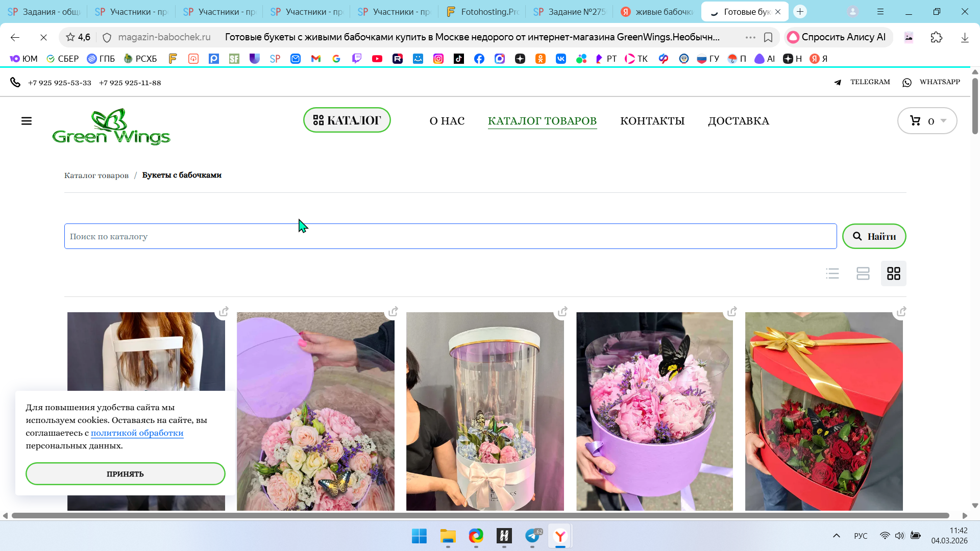Image resolution: width=980 pixels, height=551 pixels.
Task: Click the share icon on purple box bouquet
Action: [732, 311]
